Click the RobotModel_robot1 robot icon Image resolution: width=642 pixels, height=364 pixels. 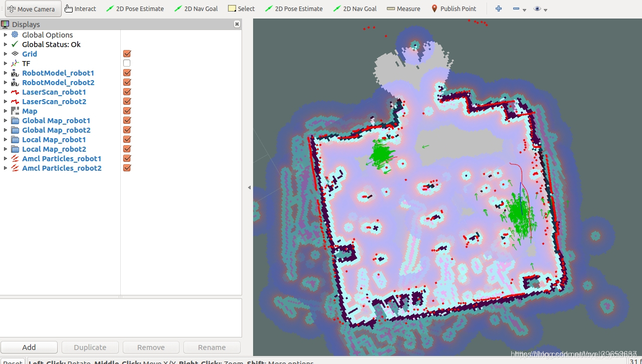(15, 73)
